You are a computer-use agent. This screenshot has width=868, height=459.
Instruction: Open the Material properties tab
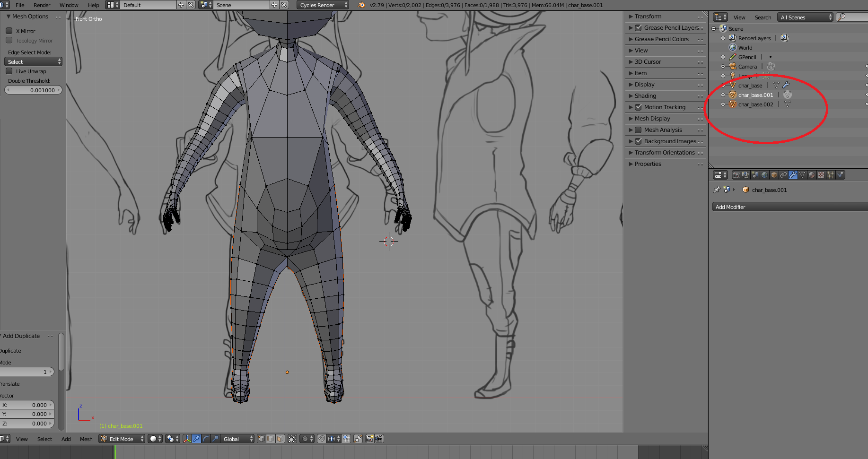click(812, 175)
